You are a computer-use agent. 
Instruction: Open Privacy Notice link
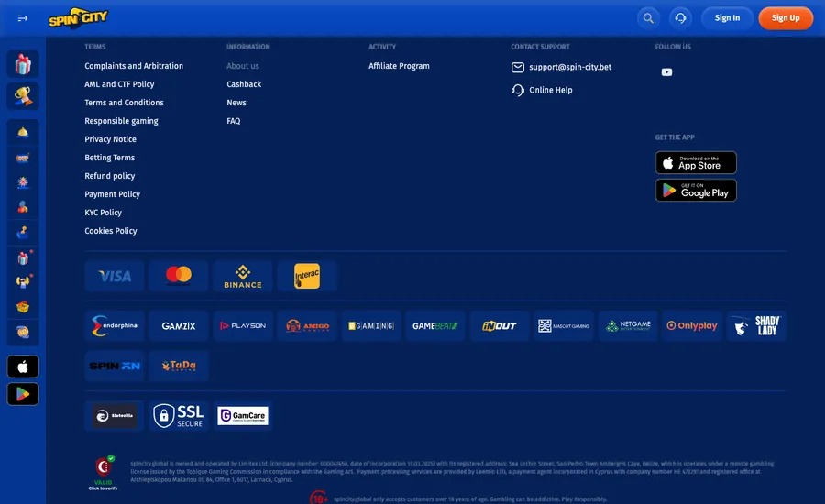click(111, 139)
